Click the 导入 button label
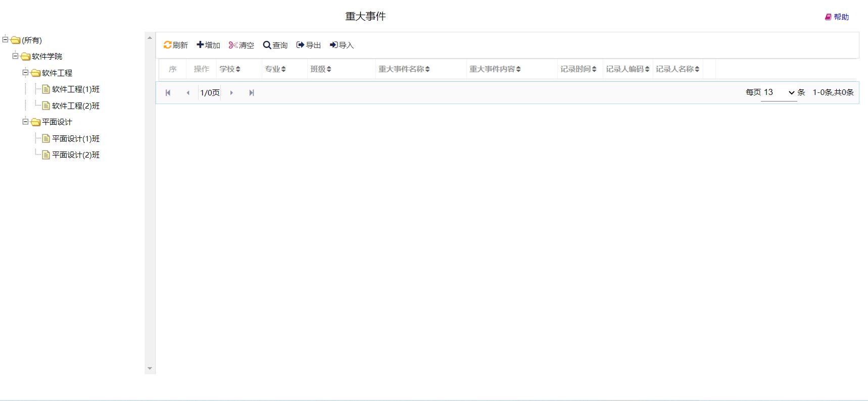This screenshot has height=401, width=868. 346,45
